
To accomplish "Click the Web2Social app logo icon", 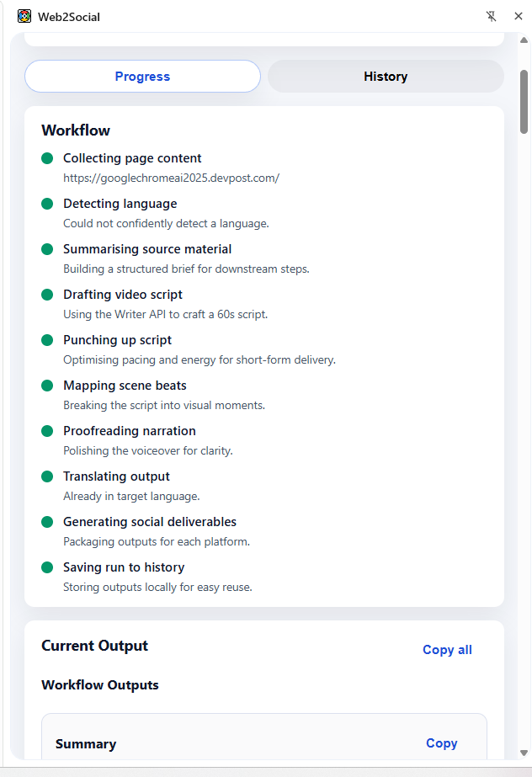I will pyautogui.click(x=24, y=16).
